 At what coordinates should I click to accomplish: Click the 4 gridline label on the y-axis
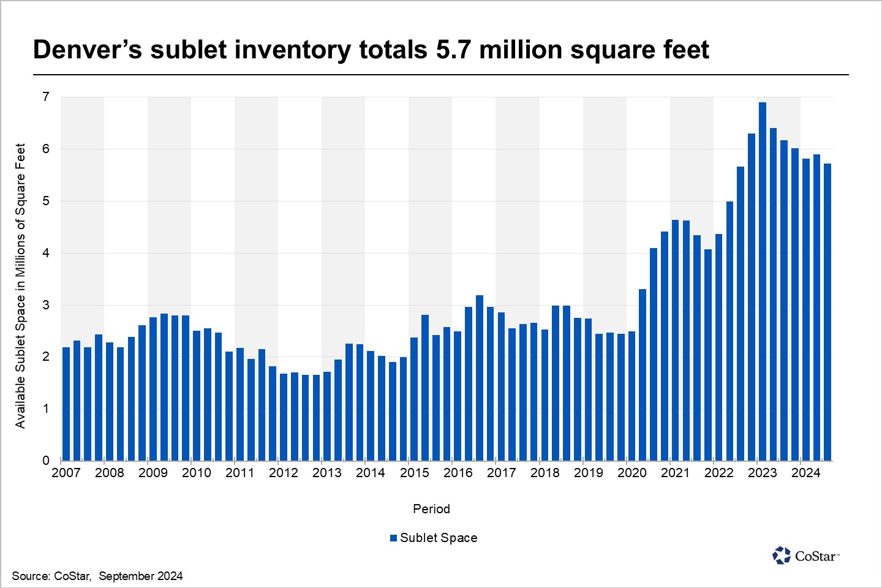click(x=46, y=253)
